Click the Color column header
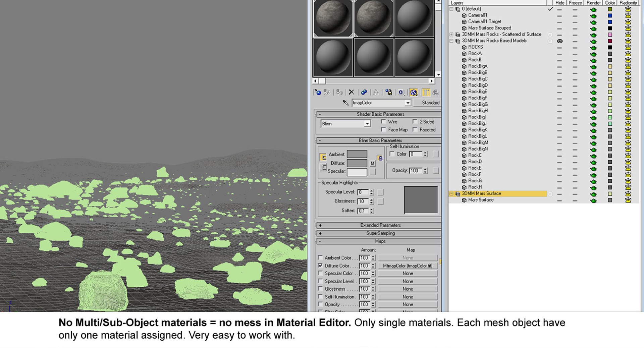The image size is (644, 348). [610, 3]
